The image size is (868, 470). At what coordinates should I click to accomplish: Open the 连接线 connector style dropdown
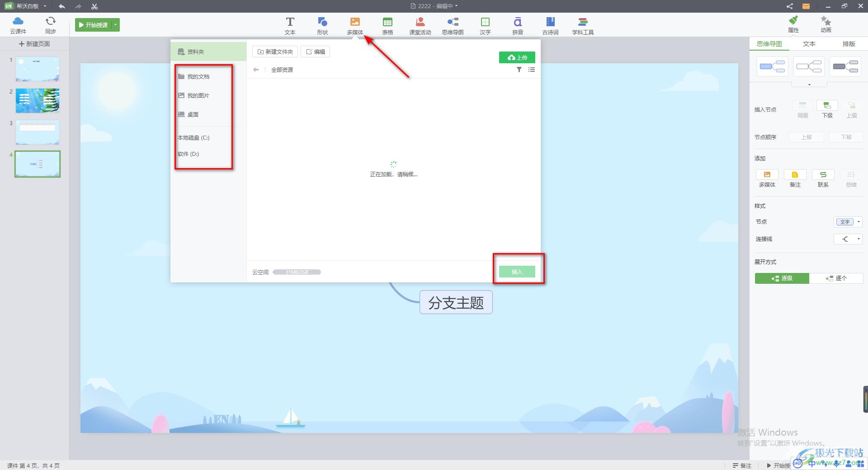click(848, 239)
